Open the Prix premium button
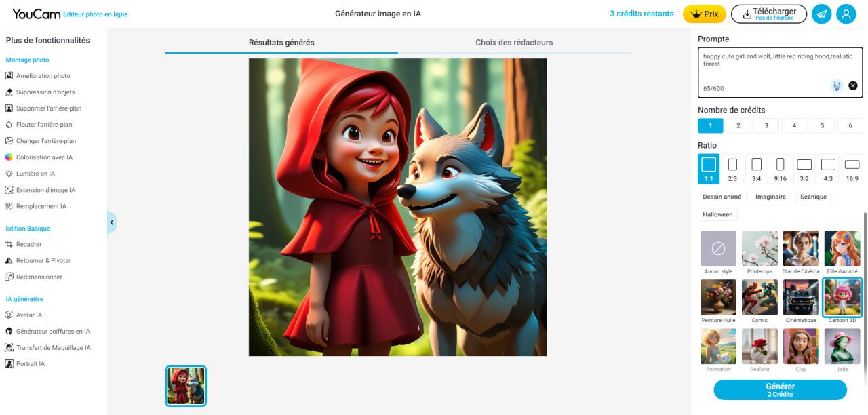 point(705,14)
